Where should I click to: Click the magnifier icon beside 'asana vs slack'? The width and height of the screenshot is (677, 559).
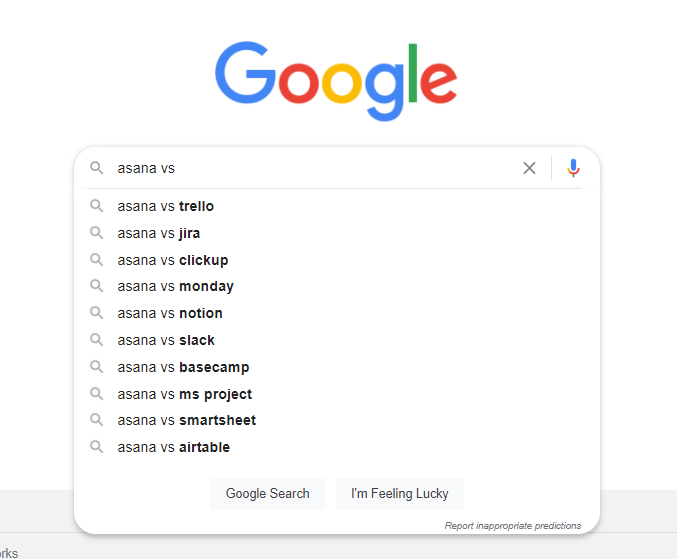point(97,340)
